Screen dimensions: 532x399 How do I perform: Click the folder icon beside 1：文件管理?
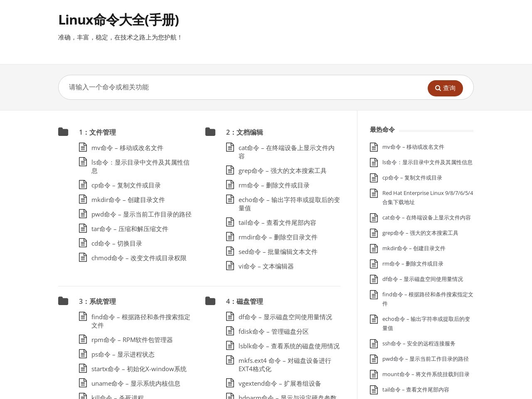point(63,132)
